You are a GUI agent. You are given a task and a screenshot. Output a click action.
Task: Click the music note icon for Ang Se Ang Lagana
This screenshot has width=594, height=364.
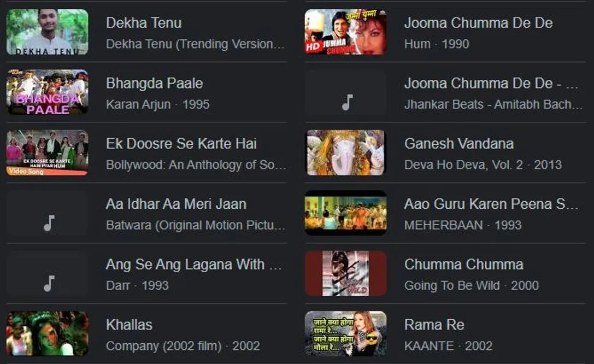[x=49, y=283]
